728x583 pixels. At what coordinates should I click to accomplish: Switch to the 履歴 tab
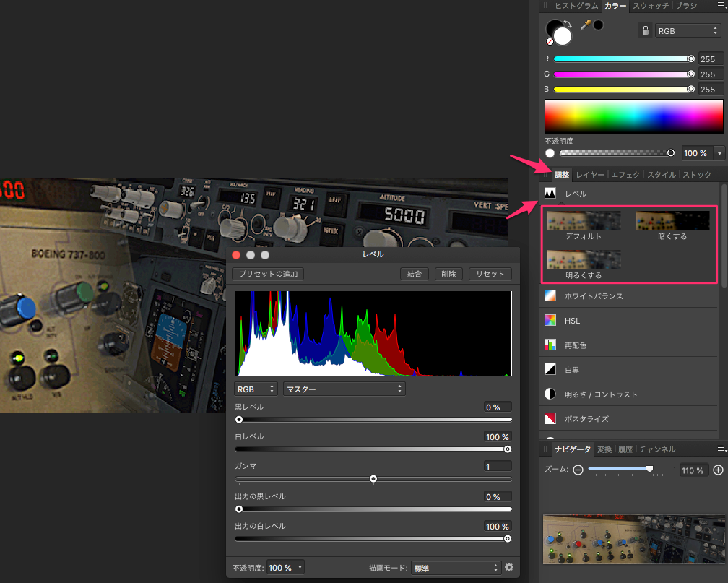click(625, 449)
